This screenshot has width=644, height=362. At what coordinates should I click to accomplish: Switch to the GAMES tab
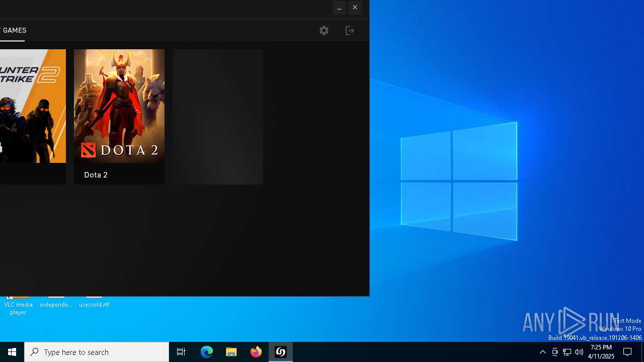point(14,30)
